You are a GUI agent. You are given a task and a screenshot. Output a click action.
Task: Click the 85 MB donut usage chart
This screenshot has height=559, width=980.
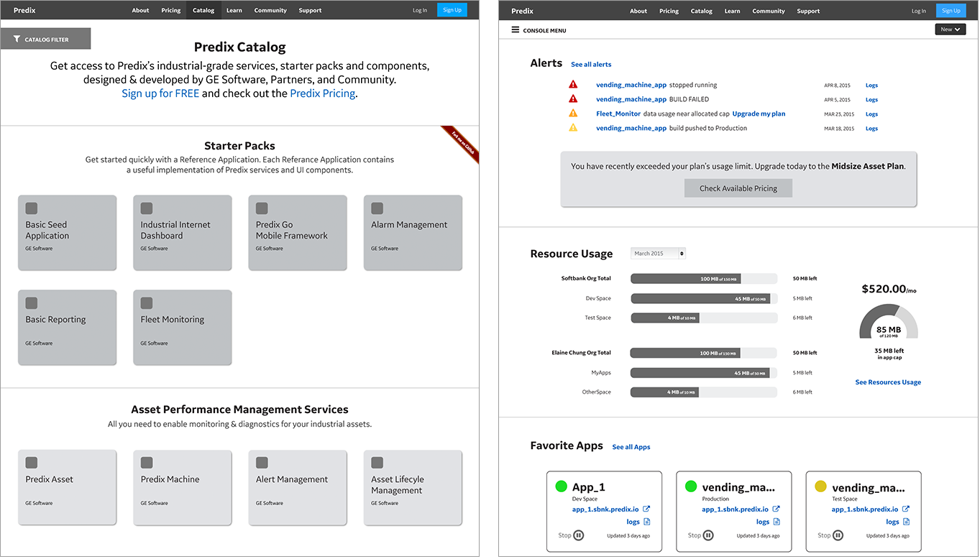[889, 321]
